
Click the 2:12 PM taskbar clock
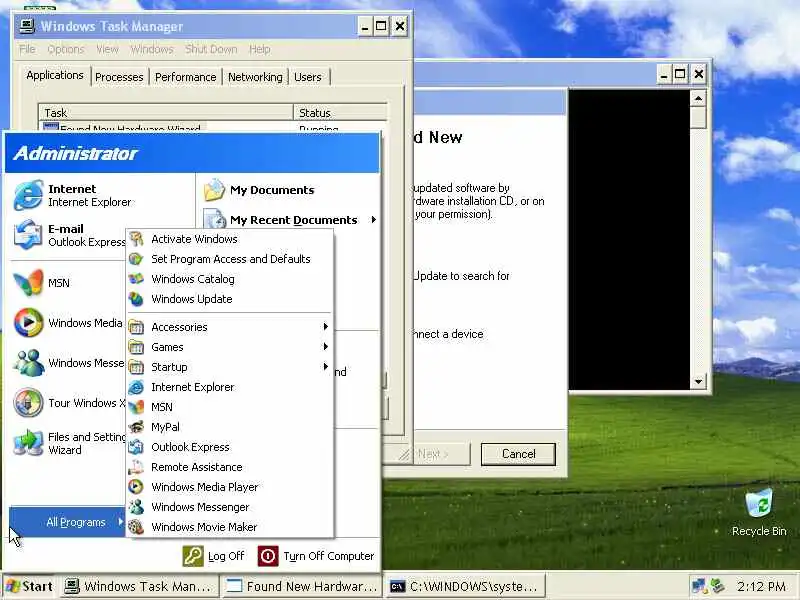(x=761, y=586)
